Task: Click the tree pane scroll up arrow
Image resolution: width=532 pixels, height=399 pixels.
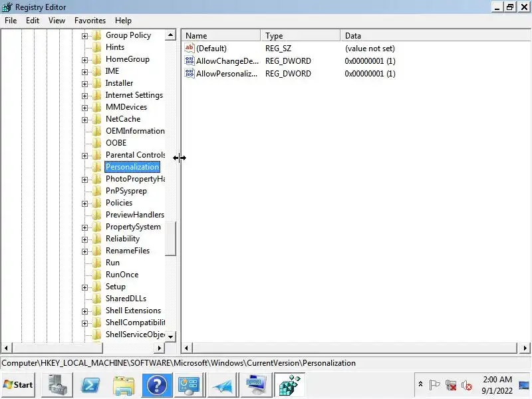Action: click(x=170, y=35)
